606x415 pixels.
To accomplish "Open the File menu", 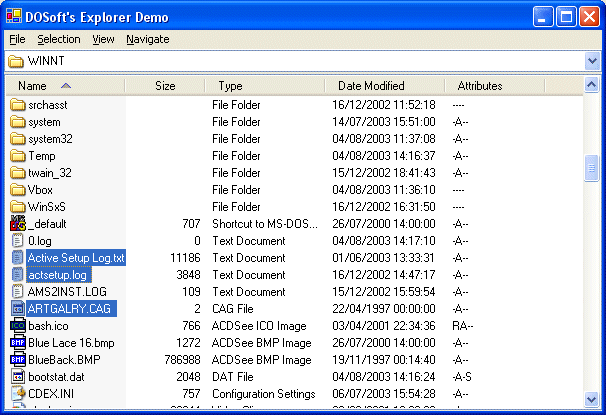I will [17, 39].
